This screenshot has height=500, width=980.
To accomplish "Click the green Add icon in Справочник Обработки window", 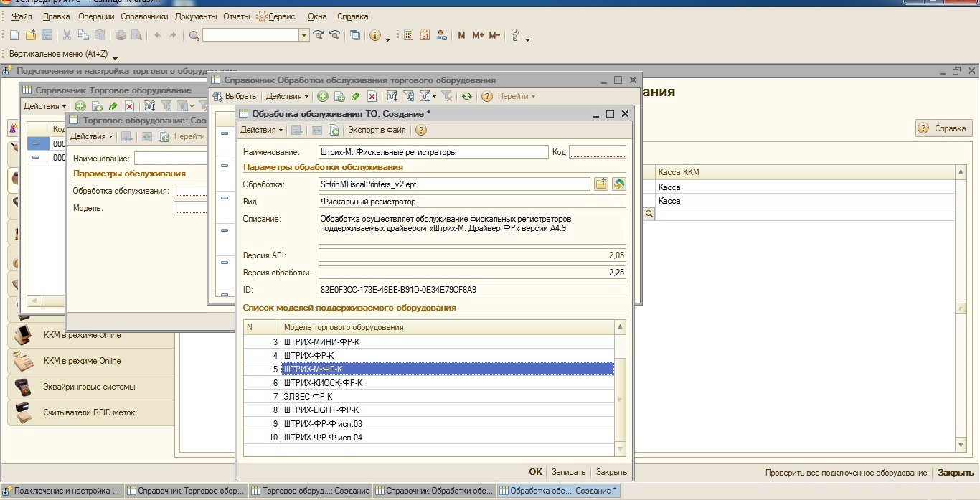I will click(323, 96).
